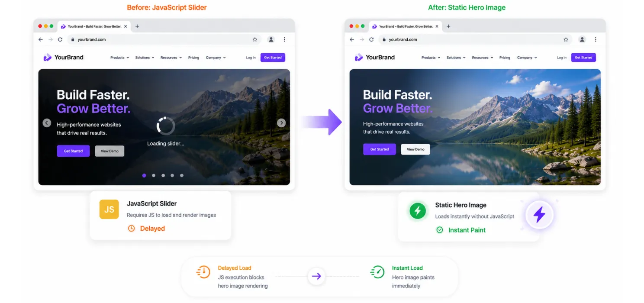Click 'Before: JavaScript Slider' heading
This screenshot has width=644, height=303.
(x=167, y=8)
